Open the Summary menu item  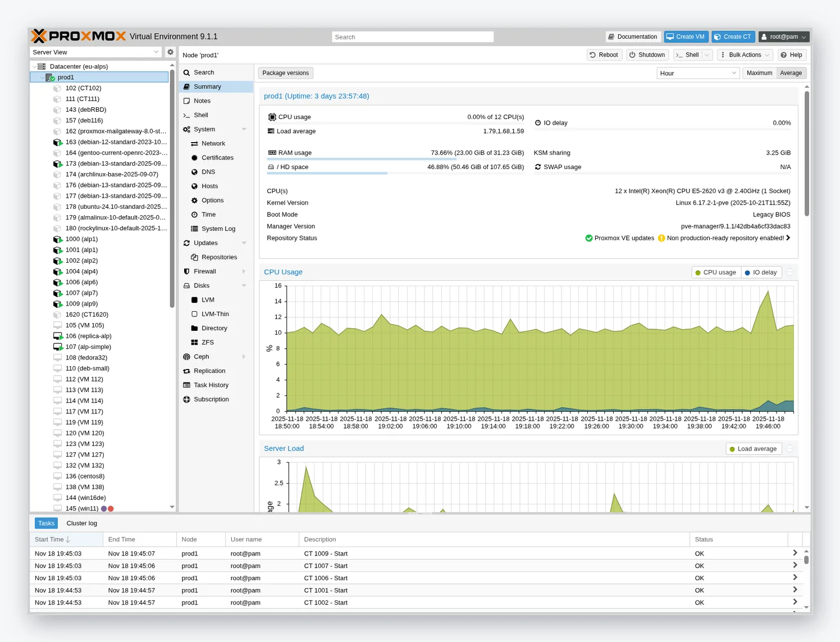216,87
